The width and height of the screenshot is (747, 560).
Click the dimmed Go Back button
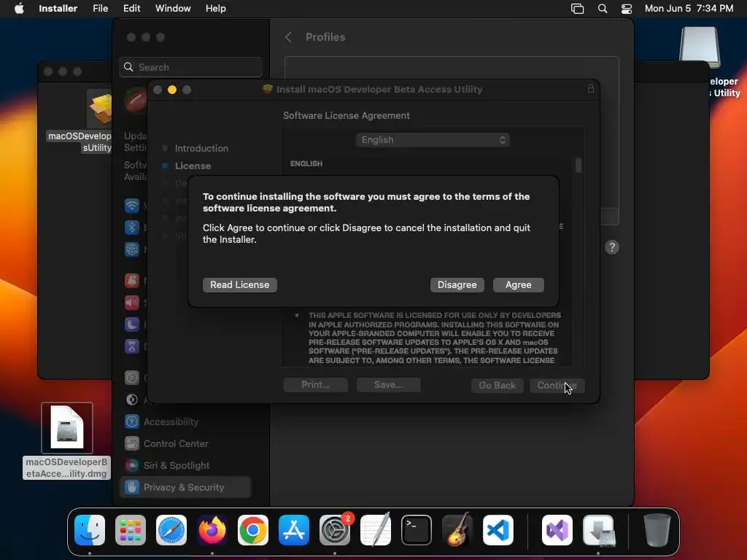(x=497, y=385)
